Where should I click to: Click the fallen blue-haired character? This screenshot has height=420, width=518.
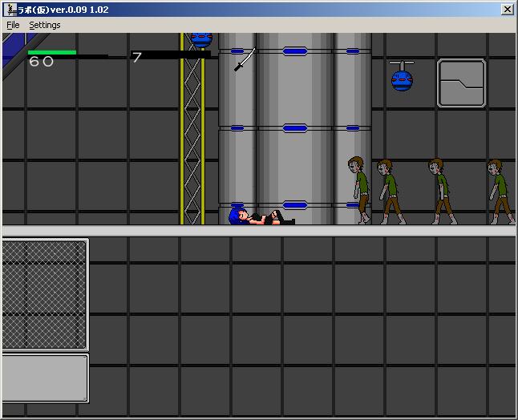click(x=258, y=216)
